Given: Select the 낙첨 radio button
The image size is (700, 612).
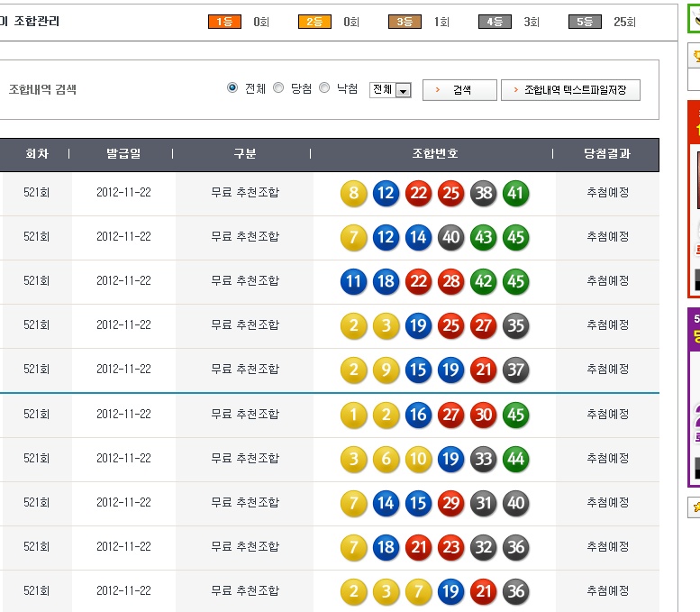Looking at the screenshot, I should click(324, 88).
